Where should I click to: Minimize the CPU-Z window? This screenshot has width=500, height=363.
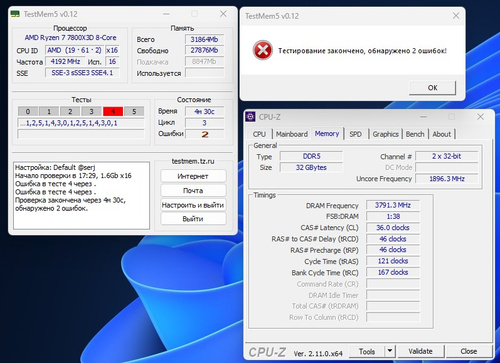coord(423,117)
